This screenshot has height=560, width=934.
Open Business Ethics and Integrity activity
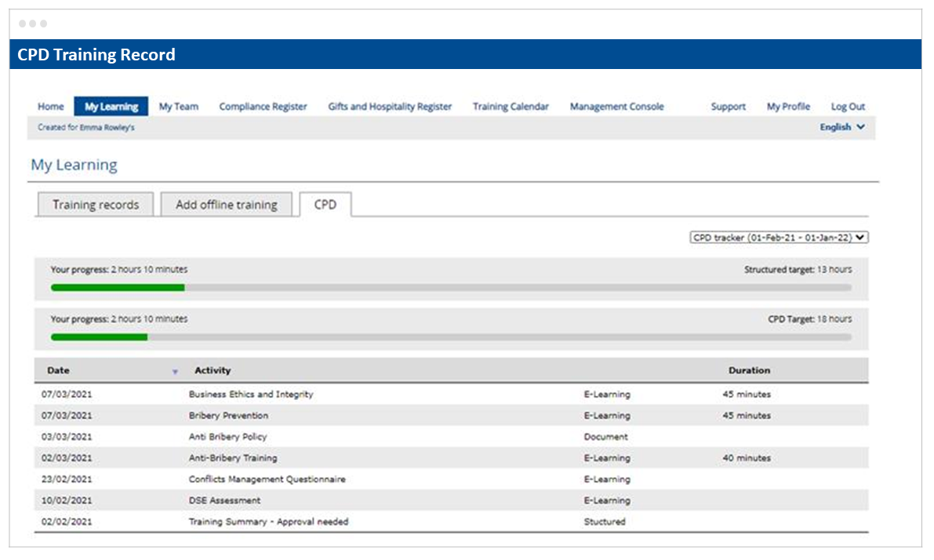251,395
